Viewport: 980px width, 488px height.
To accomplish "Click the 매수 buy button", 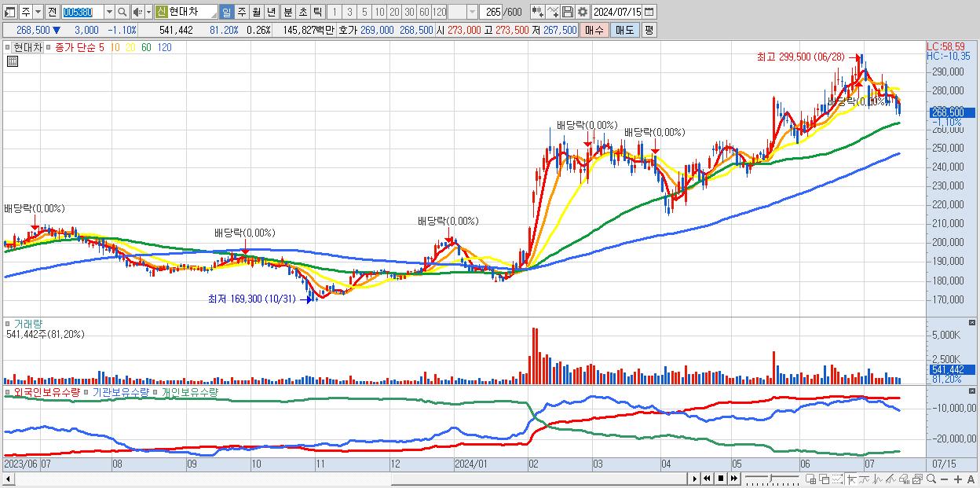I will [594, 30].
